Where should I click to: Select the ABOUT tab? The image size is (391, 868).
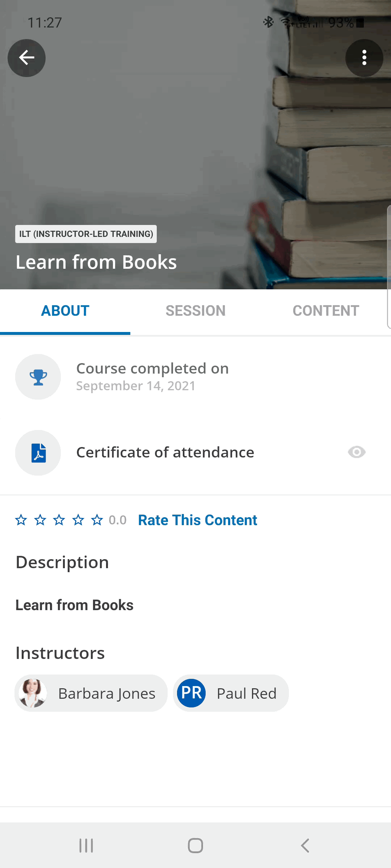(65, 310)
